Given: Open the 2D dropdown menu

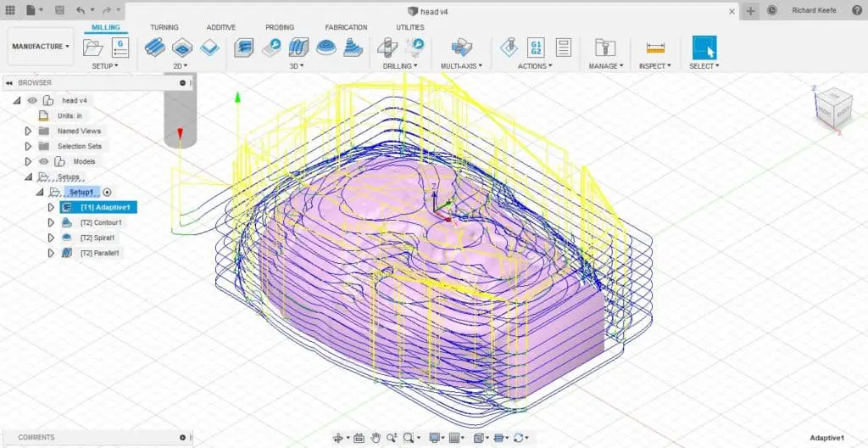Looking at the screenshot, I should 181,66.
